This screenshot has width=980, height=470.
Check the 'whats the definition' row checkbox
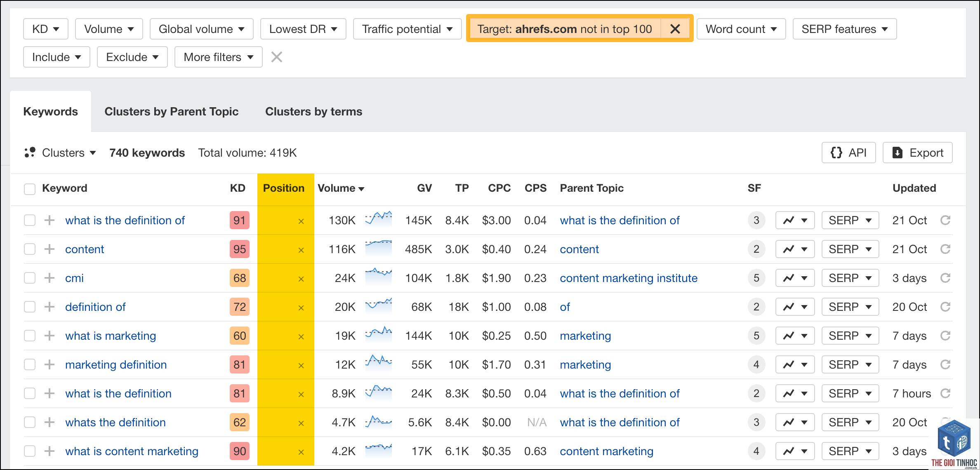[30, 422]
